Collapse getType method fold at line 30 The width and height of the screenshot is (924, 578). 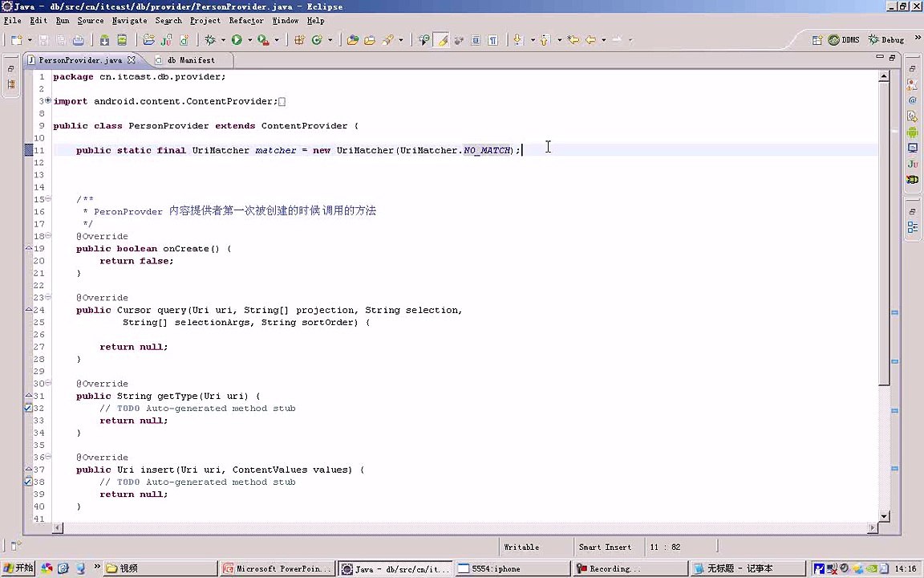tap(48, 384)
